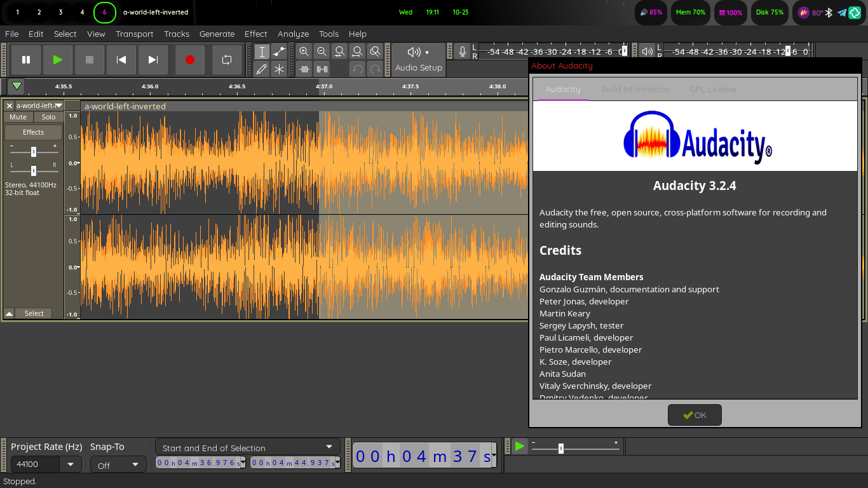868x488 pixels.
Task: Click the speaker playback meter icon
Action: click(647, 52)
